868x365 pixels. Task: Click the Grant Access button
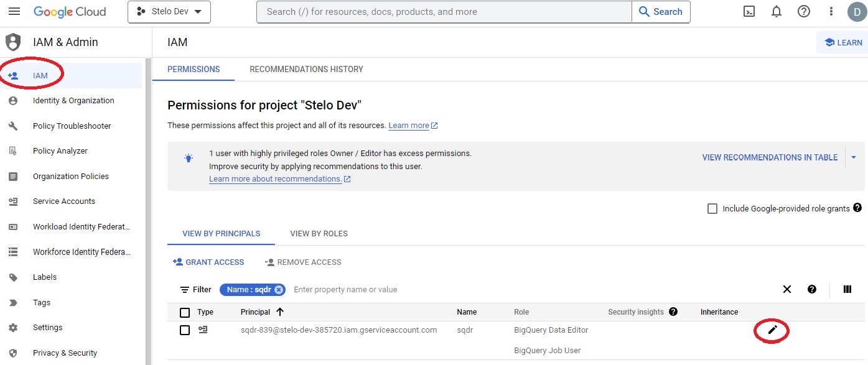point(208,262)
